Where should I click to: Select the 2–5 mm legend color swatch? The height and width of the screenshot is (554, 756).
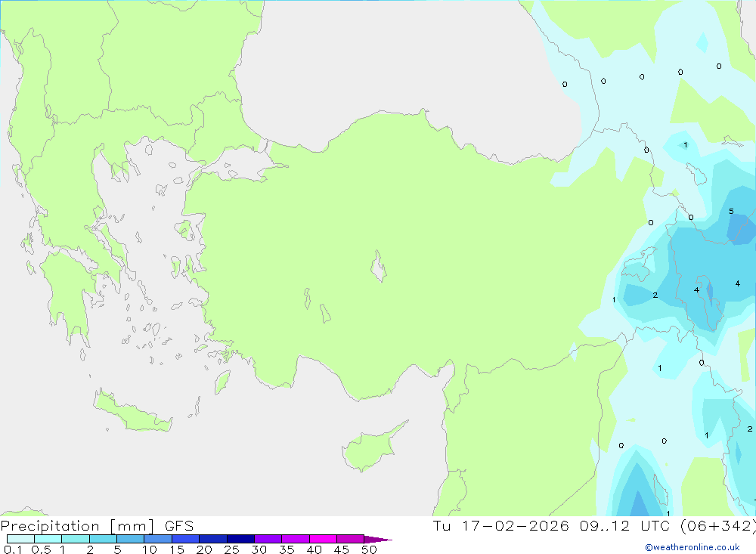pyautogui.click(x=103, y=539)
